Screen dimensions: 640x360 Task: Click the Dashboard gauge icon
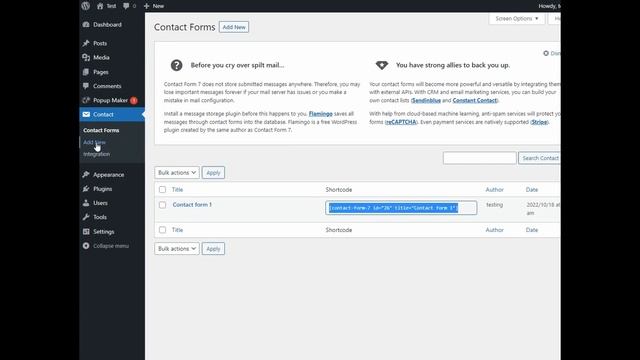(86, 24)
